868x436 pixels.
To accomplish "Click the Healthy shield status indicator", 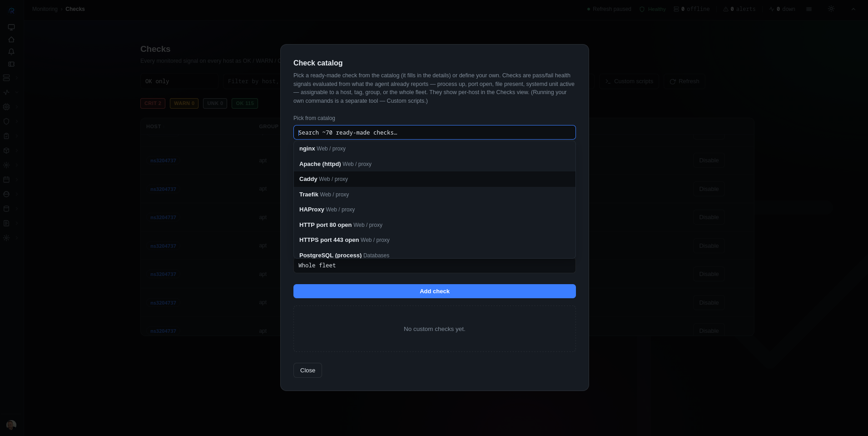I will (x=653, y=9).
